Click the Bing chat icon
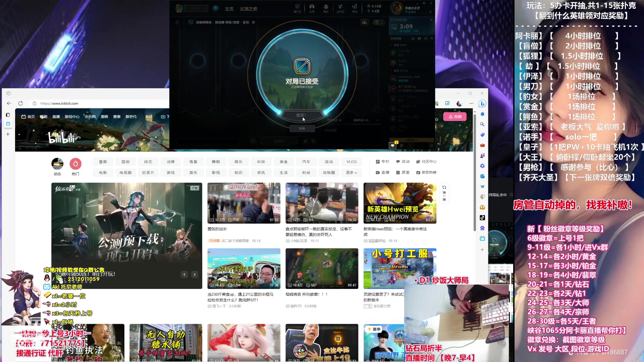 point(482,104)
